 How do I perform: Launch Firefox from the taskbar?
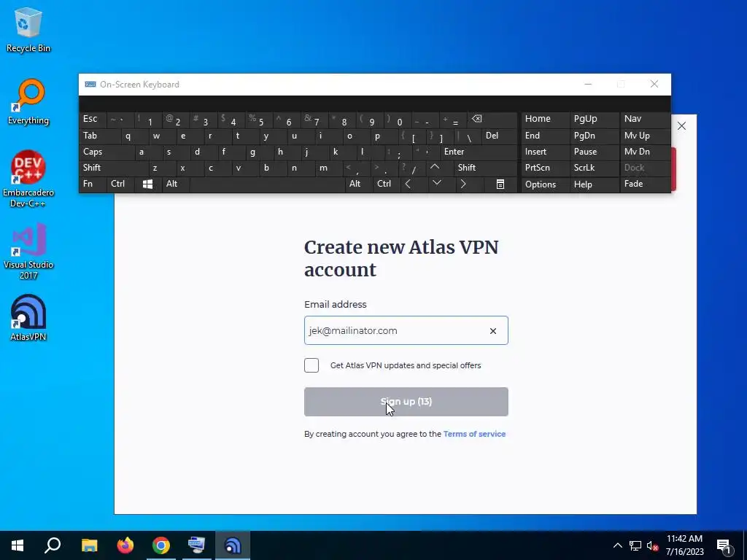[125, 545]
